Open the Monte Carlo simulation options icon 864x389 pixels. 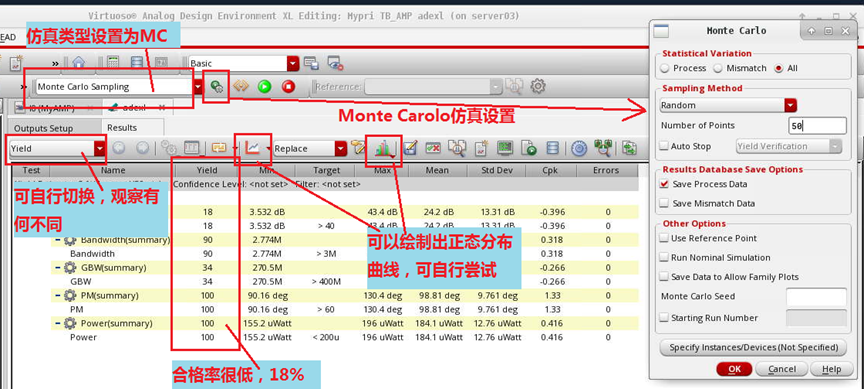click(217, 87)
